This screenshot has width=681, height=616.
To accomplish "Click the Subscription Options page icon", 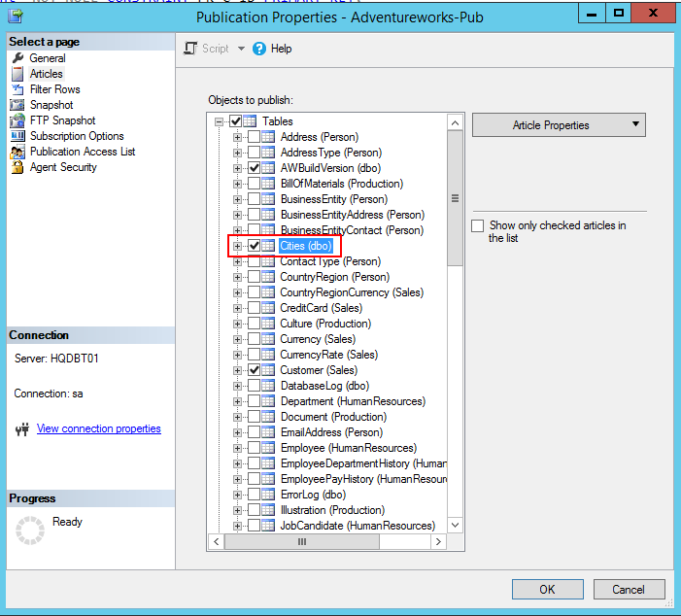I will tap(17, 136).
